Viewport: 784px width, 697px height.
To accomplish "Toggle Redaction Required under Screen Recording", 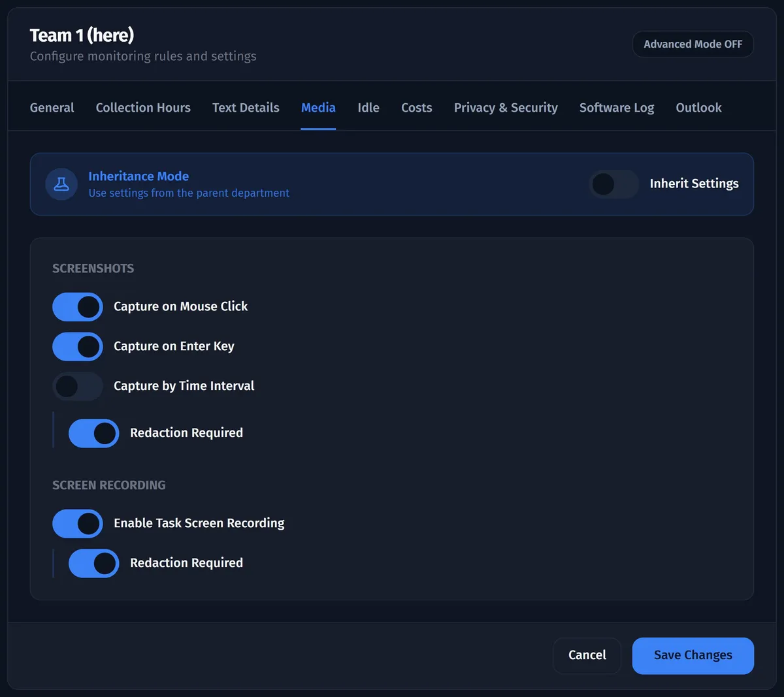I will tap(94, 564).
